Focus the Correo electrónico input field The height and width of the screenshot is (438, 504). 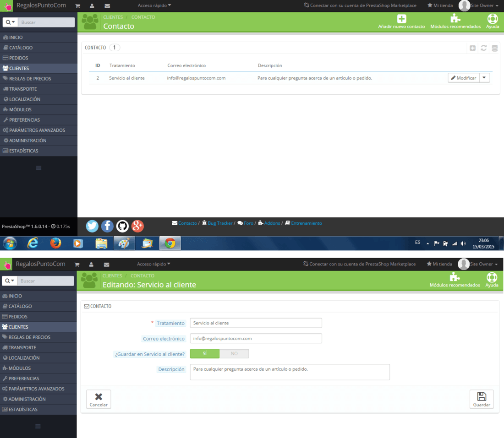click(256, 338)
